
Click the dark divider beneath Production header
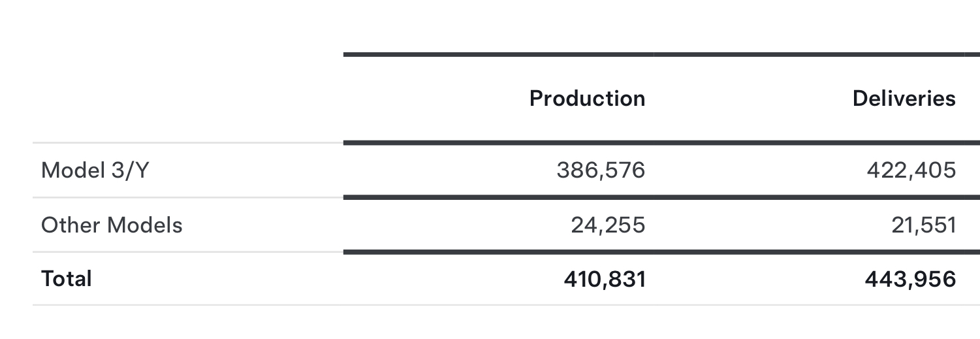tap(498, 142)
